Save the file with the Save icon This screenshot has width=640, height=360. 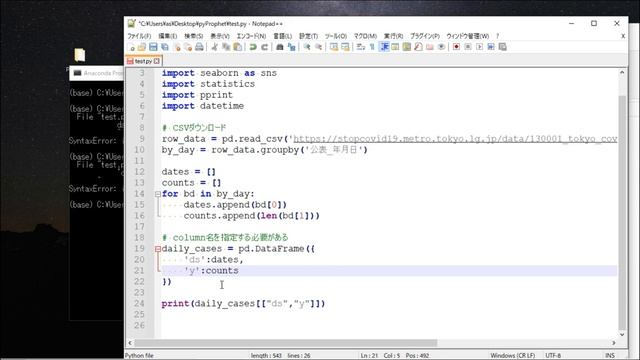coord(153,47)
